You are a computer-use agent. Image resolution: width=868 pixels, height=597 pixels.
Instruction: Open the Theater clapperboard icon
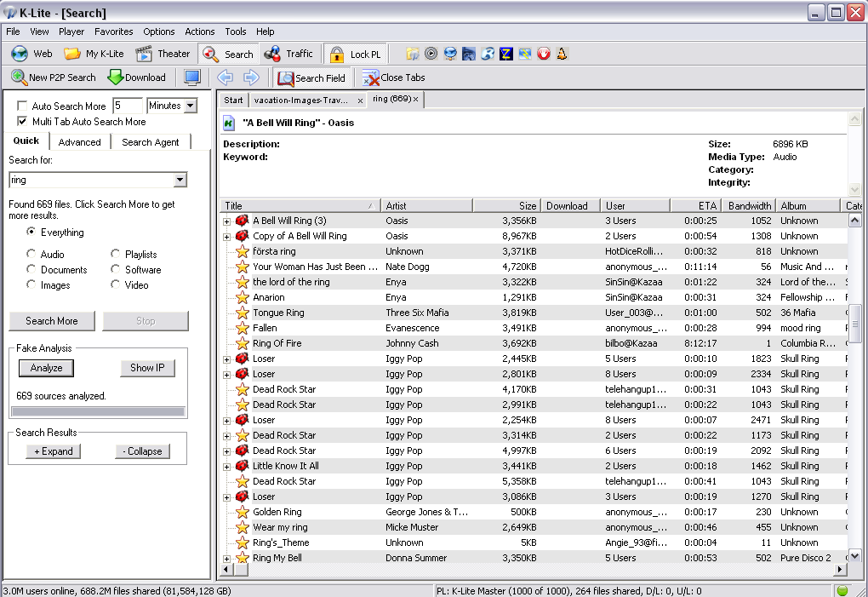[144, 54]
